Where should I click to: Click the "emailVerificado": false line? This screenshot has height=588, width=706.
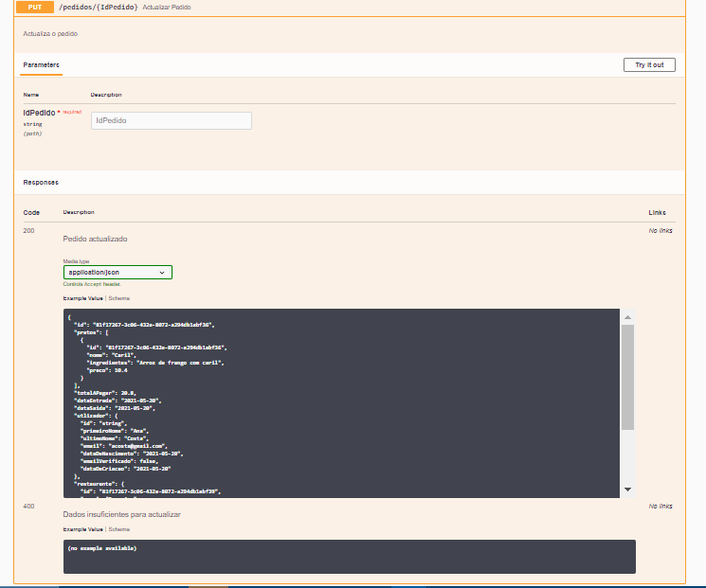(119, 461)
